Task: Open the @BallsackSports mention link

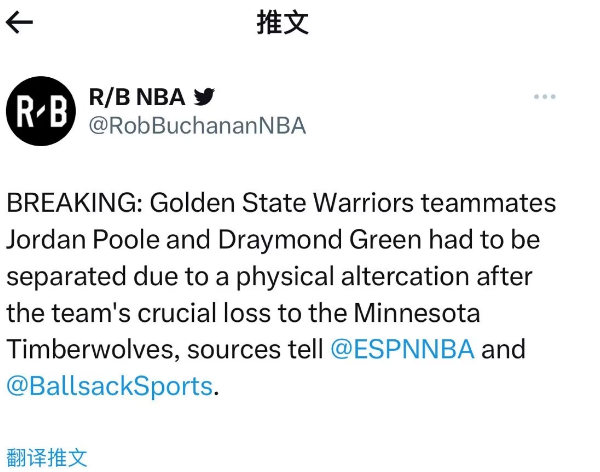Action: click(109, 386)
